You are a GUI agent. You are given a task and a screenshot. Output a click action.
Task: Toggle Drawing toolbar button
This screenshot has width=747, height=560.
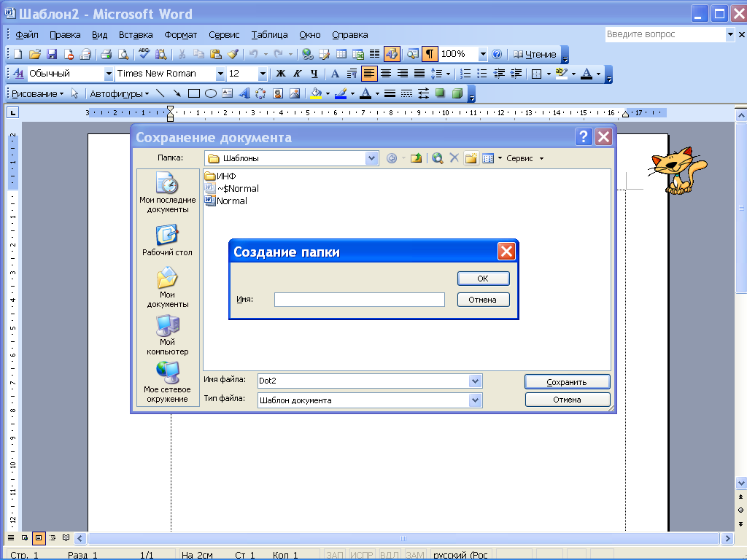click(392, 54)
